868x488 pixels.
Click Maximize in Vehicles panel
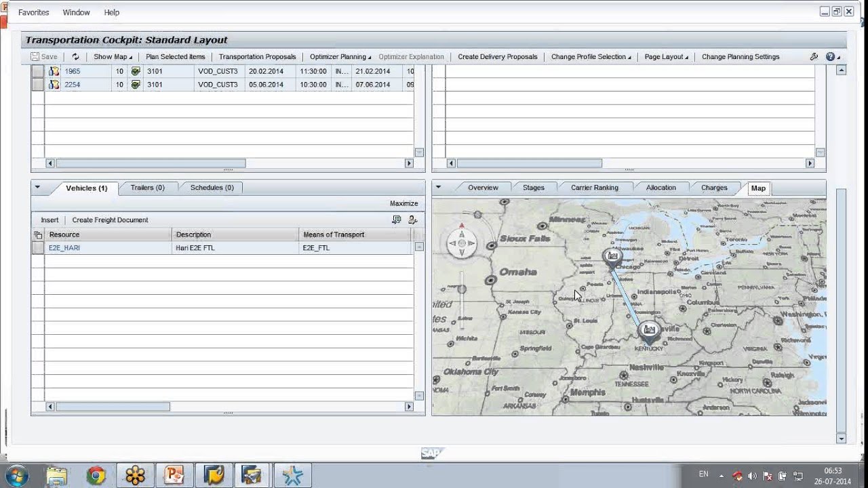(x=403, y=203)
